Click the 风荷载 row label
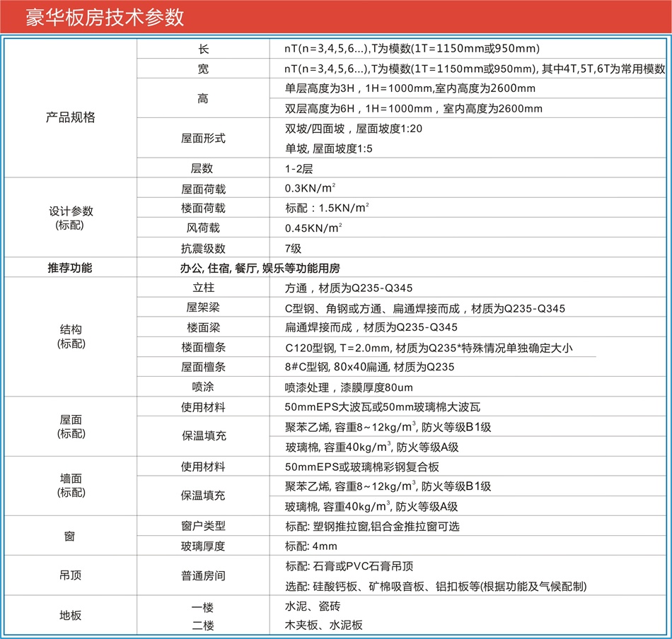 (203, 228)
